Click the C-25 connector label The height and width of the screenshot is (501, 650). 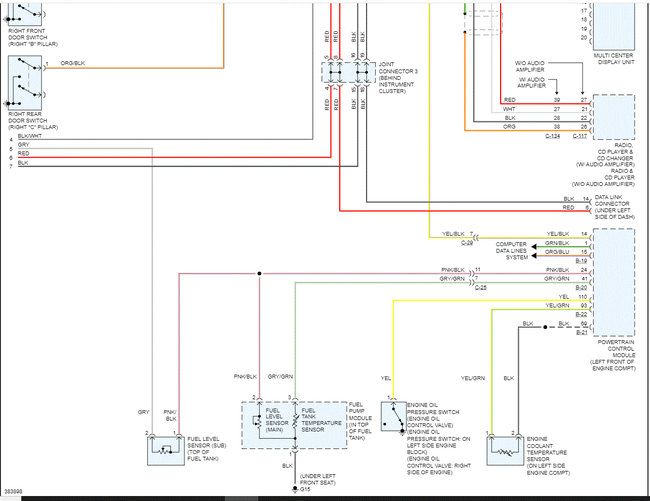480,287
